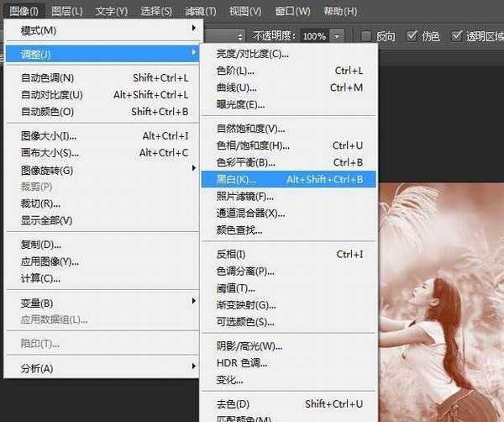Click the 100% opacity input field
This screenshot has height=422, width=504.
pyautogui.click(x=314, y=37)
